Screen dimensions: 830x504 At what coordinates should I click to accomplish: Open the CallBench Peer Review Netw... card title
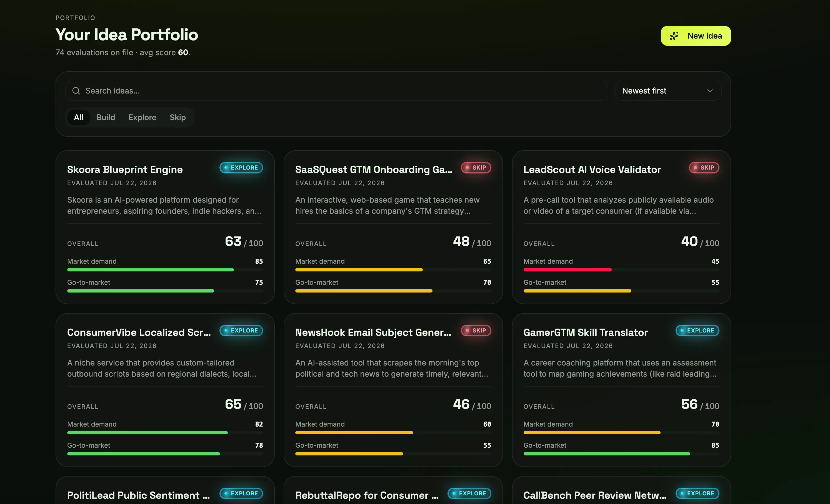(x=595, y=495)
